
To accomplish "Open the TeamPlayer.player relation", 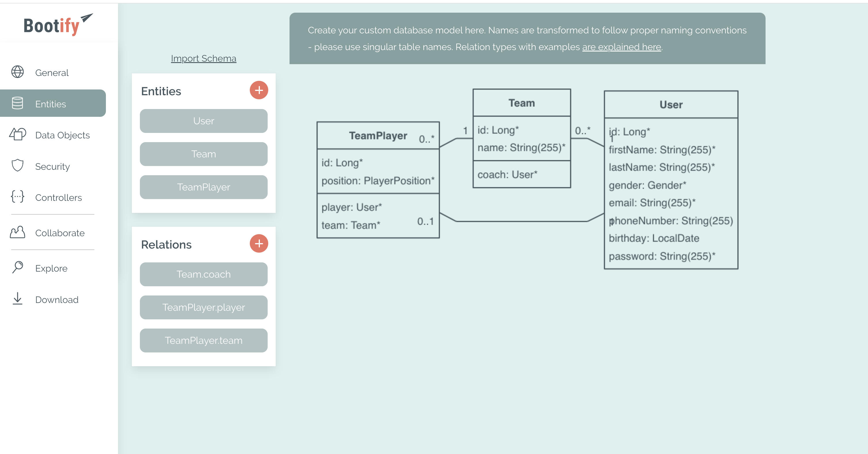I will pyautogui.click(x=203, y=307).
